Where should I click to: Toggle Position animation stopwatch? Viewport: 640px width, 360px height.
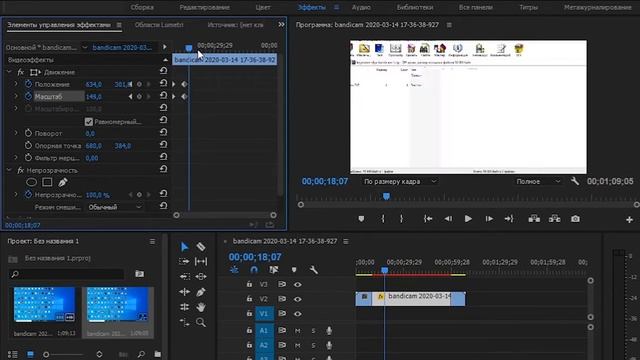pyautogui.click(x=28, y=84)
